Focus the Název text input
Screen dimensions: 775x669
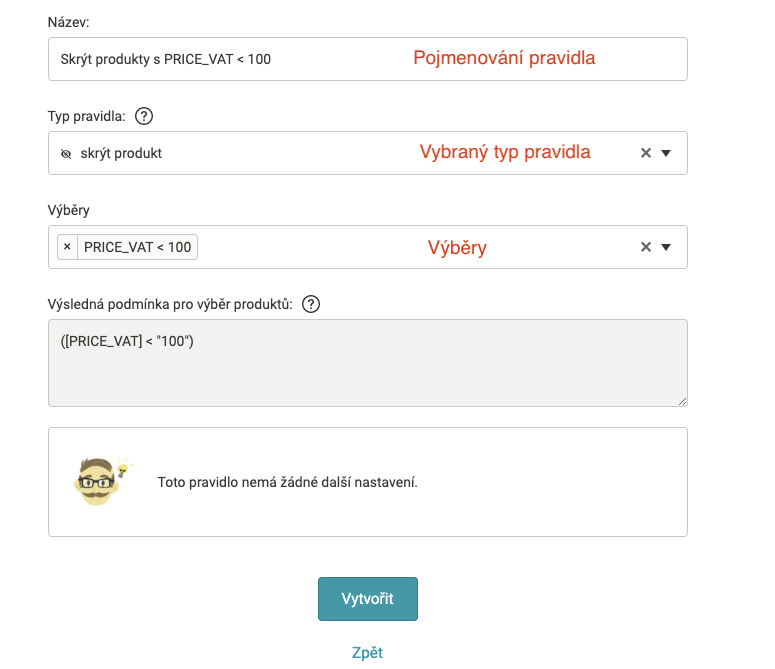(x=230, y=59)
